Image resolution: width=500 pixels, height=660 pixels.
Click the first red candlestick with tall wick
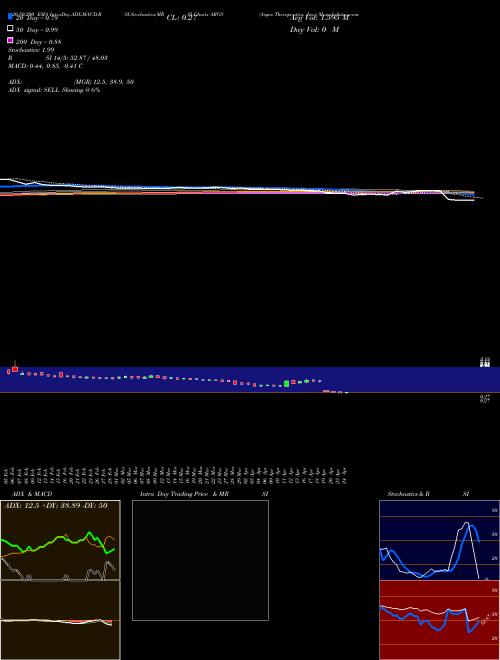tap(15, 367)
